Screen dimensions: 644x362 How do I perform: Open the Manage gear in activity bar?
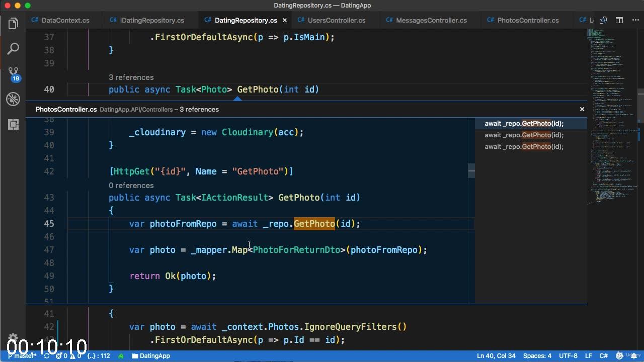coord(13,338)
